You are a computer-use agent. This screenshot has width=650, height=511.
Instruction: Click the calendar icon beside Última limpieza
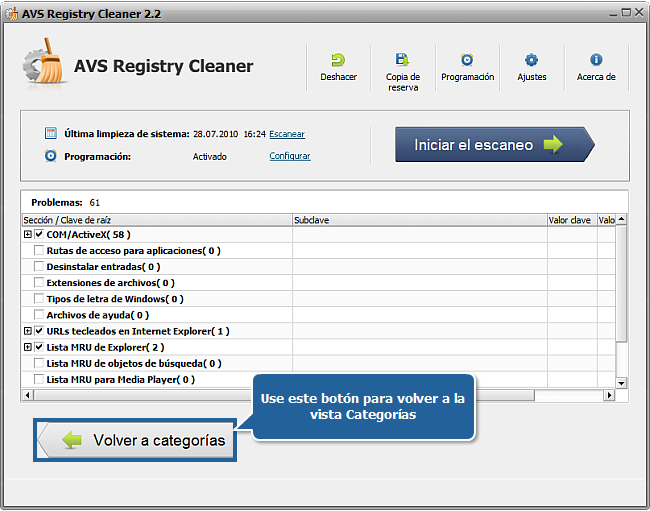pos(51,133)
